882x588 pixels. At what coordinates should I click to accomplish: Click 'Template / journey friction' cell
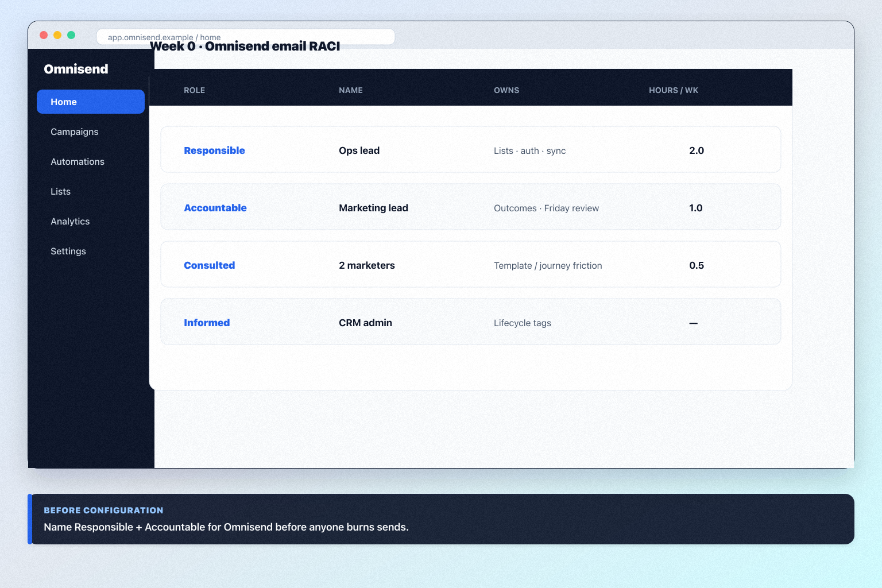tap(548, 266)
